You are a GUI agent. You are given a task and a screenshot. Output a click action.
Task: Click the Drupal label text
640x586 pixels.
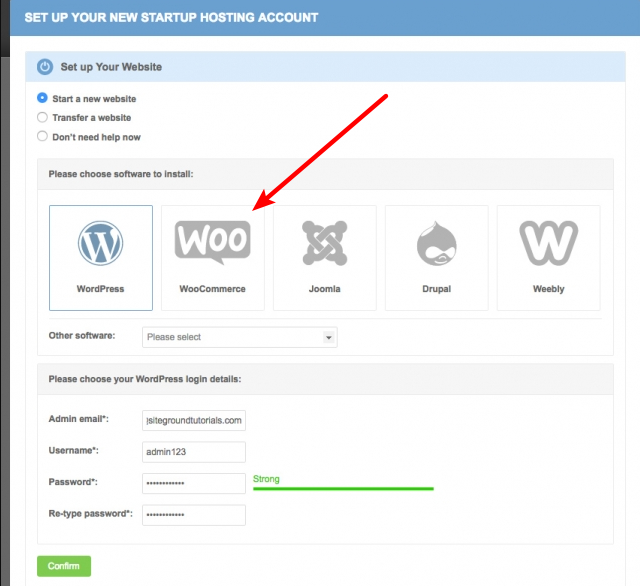[436, 289]
